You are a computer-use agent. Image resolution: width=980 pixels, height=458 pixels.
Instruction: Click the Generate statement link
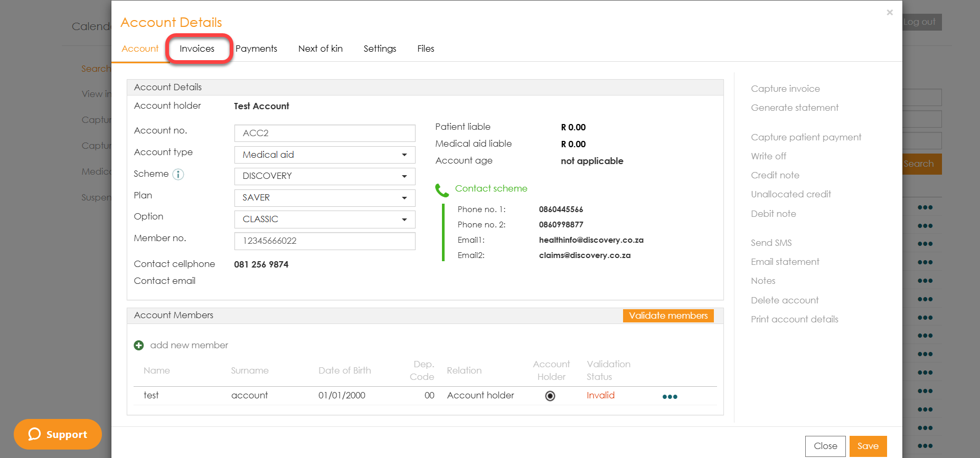(794, 108)
